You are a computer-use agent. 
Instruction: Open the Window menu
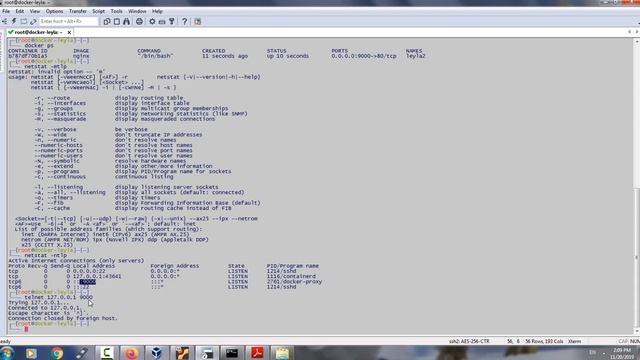pos(137,11)
